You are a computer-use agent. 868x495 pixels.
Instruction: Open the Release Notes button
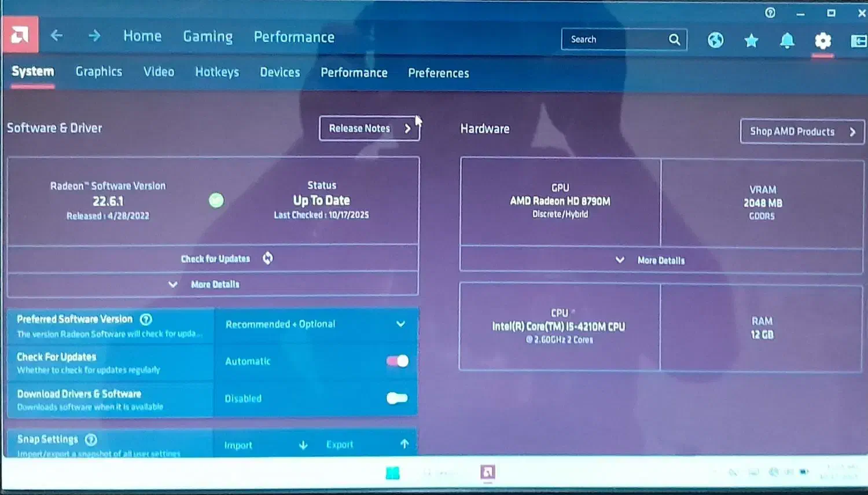(369, 129)
